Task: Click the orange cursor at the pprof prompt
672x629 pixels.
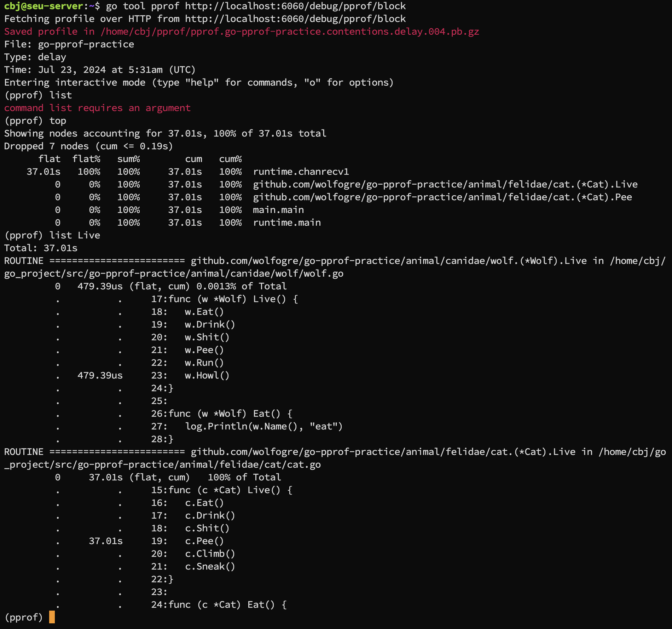Action: pyautogui.click(x=52, y=617)
